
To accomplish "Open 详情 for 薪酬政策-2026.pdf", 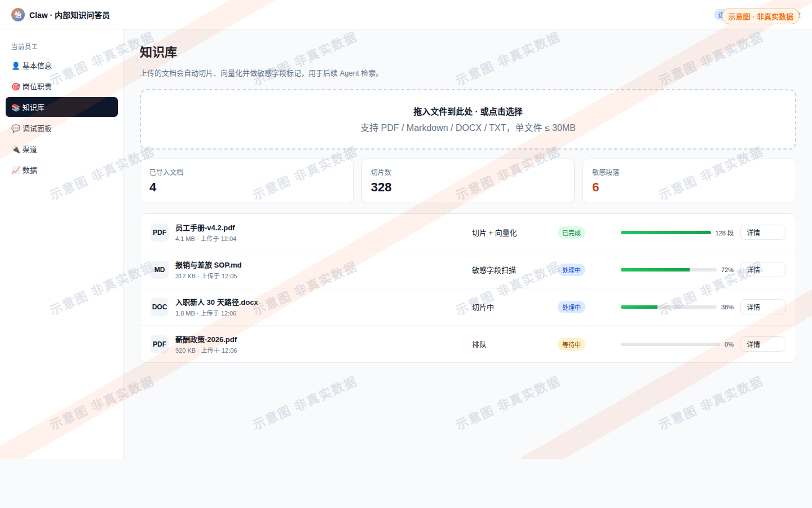I will click(x=762, y=344).
